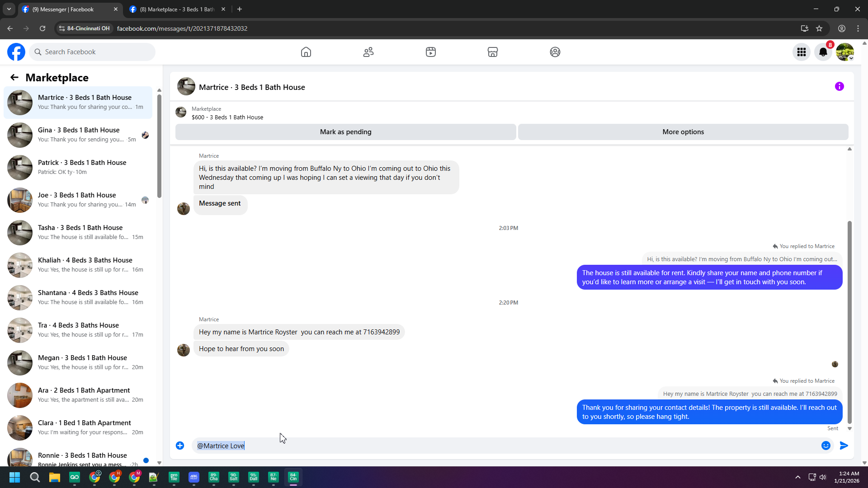Click the 'Hope to hear from you soon' message
Image resolution: width=868 pixels, height=488 pixels.
click(x=241, y=349)
